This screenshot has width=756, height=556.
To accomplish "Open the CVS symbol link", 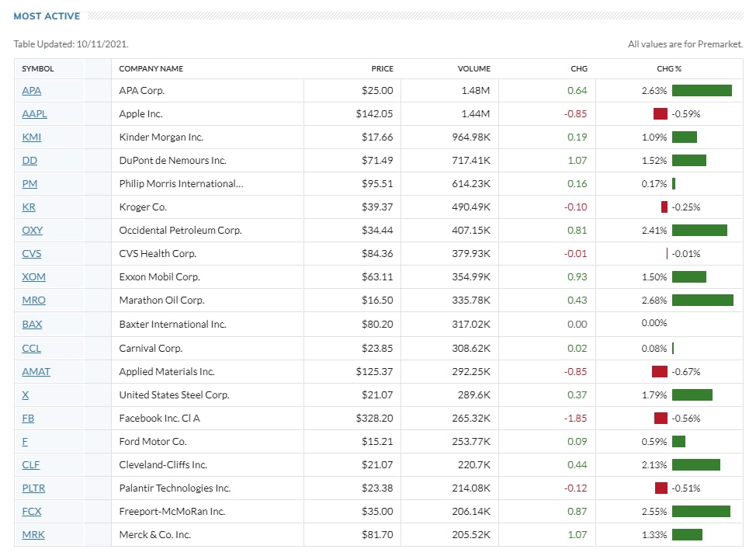I will [x=31, y=254].
